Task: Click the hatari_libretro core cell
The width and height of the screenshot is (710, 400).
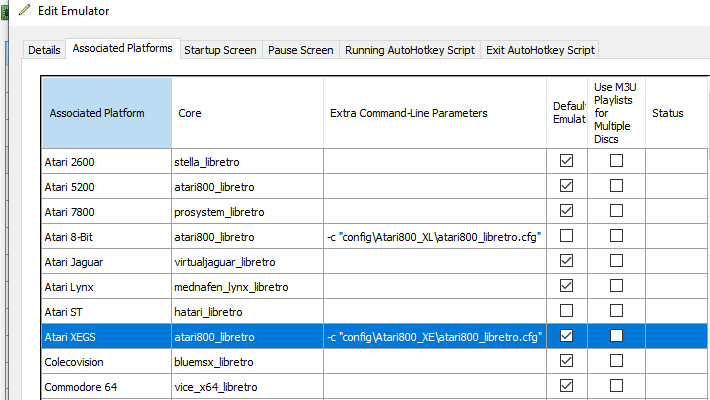Action: (248, 312)
